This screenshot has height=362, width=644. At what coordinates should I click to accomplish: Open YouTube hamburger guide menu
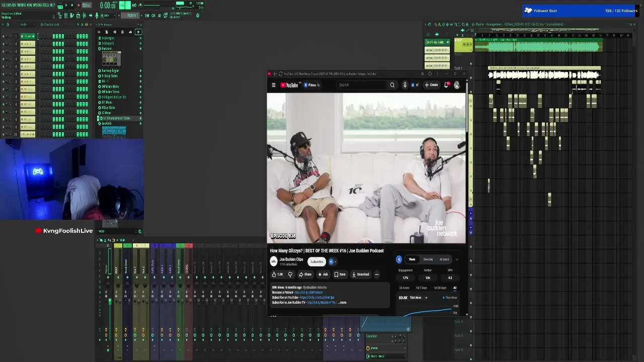coord(274,85)
